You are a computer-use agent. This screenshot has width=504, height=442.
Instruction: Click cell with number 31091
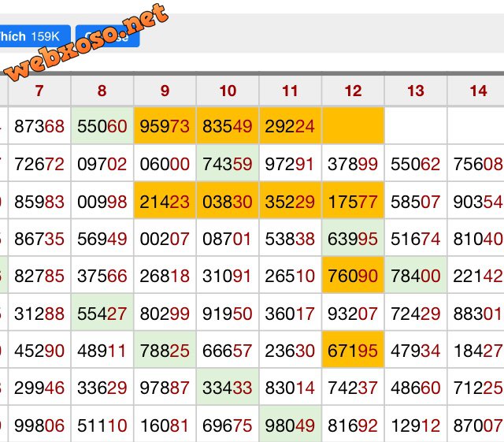coord(228,276)
